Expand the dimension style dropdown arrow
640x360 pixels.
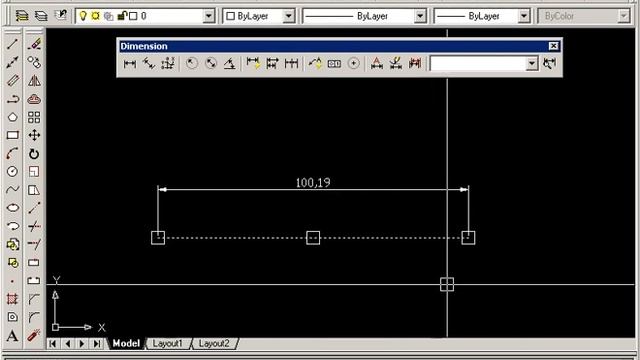[531, 64]
